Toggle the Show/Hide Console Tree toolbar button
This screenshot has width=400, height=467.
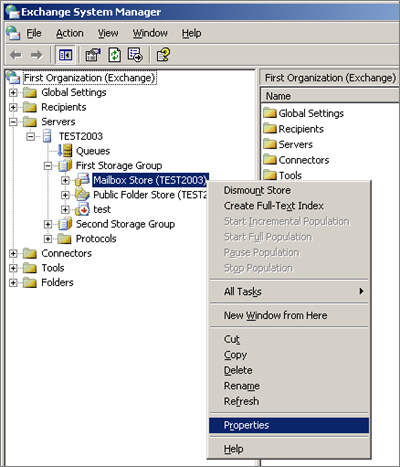65,55
